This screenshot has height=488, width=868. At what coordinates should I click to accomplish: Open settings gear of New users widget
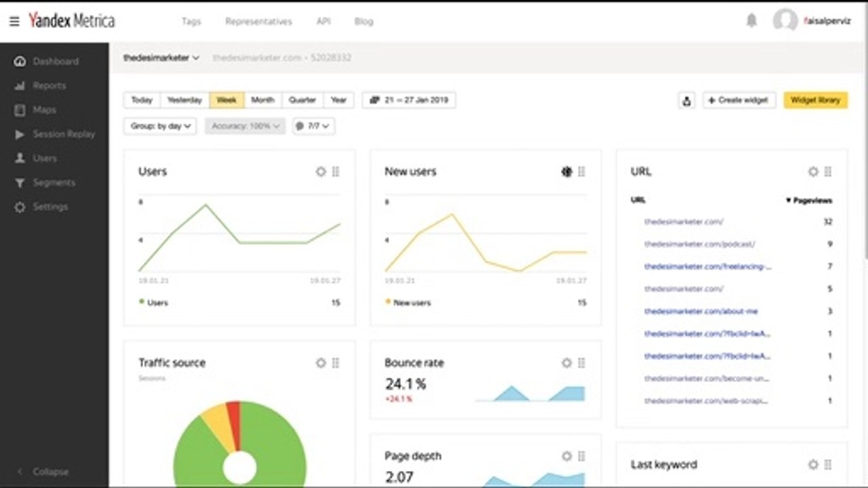point(567,171)
